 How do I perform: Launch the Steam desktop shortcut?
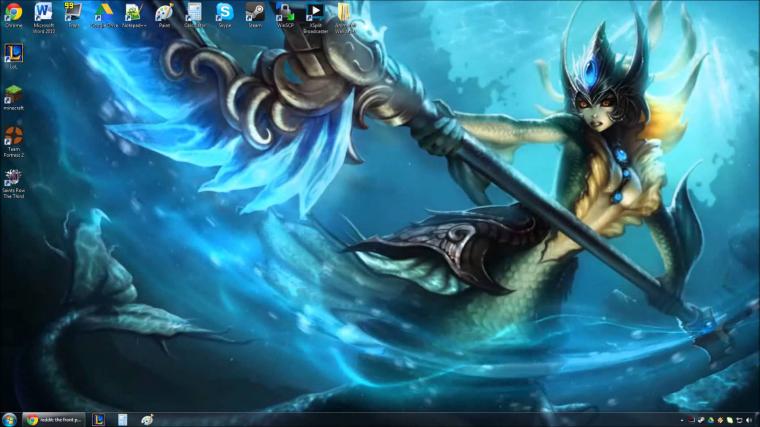point(255,16)
